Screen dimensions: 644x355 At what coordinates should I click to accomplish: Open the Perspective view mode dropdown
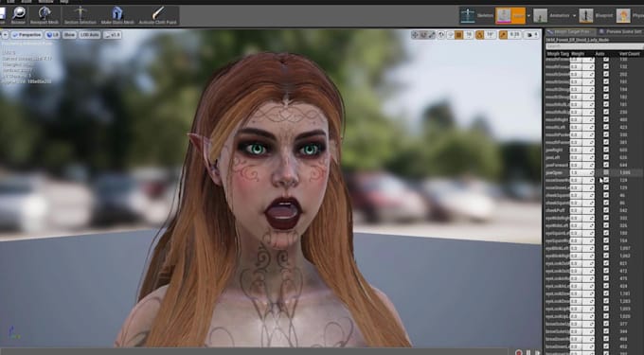(x=27, y=35)
